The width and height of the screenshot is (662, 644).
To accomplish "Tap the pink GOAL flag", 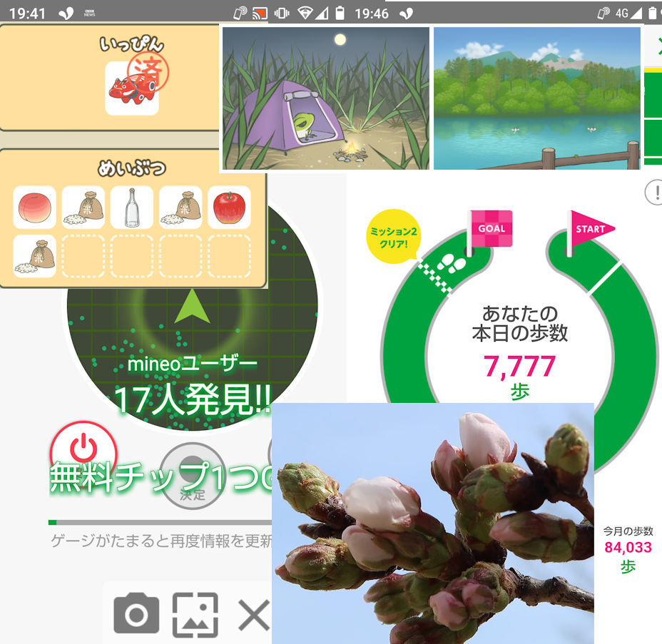I will pos(491,229).
